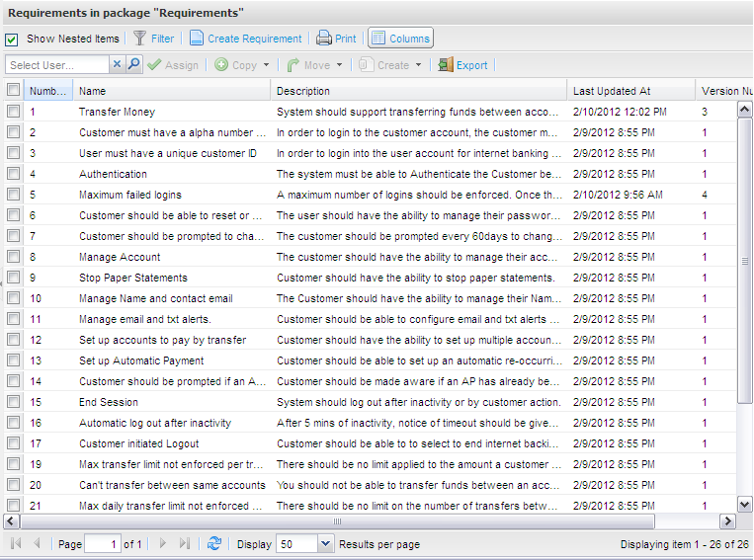Open the Results per page dropdown
Screen dimensions: 754x560
coord(326,544)
